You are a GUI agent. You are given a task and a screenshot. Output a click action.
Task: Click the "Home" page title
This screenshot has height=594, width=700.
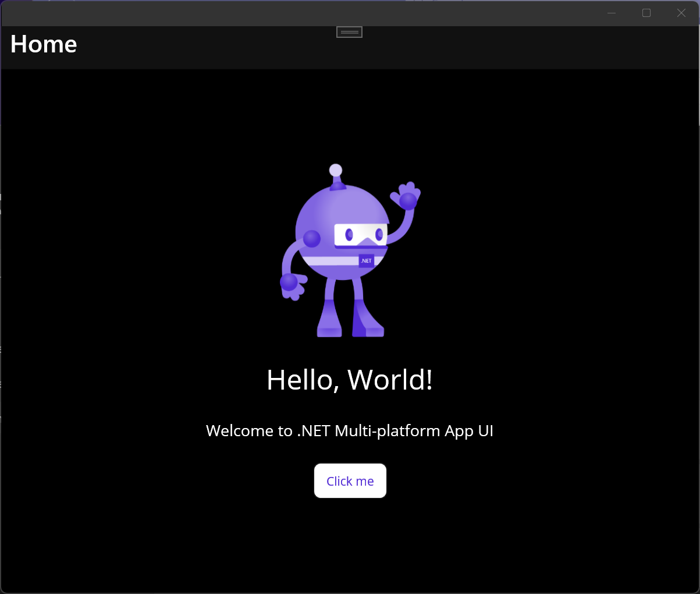pos(44,44)
